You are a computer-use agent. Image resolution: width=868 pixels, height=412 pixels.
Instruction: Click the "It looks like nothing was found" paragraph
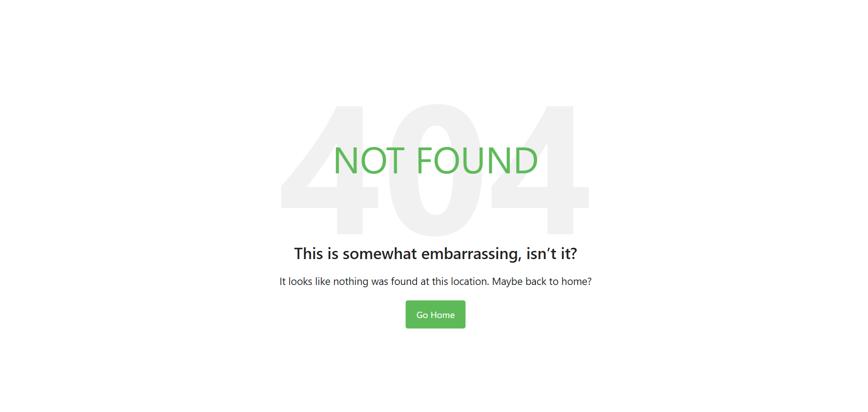click(x=436, y=282)
